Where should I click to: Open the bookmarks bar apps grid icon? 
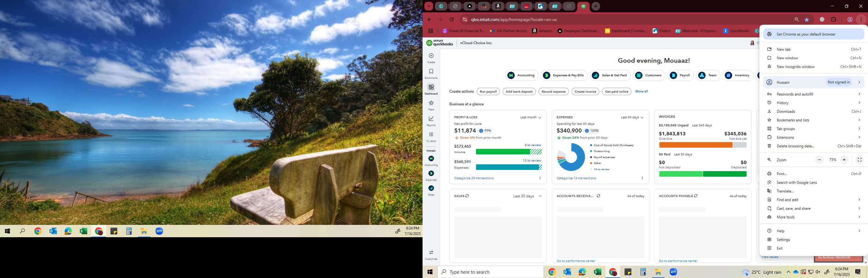tap(430, 31)
